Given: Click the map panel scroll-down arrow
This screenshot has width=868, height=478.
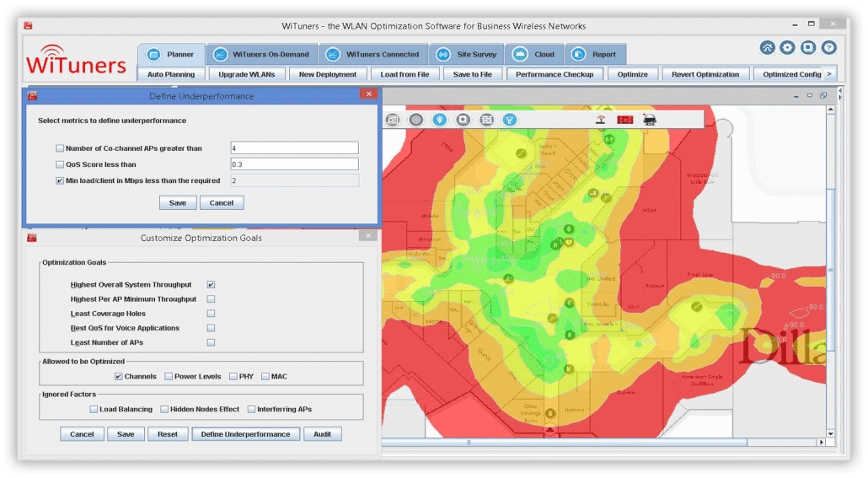Looking at the screenshot, I should [830, 433].
